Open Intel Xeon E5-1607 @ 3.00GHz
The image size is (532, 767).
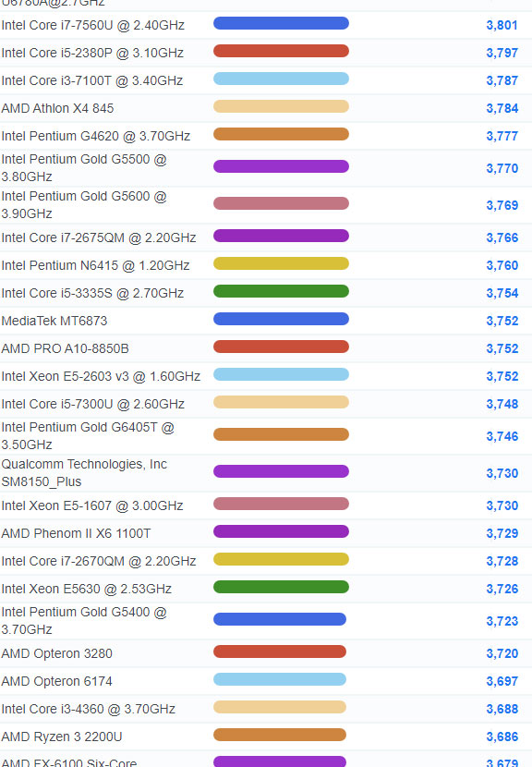(92, 505)
